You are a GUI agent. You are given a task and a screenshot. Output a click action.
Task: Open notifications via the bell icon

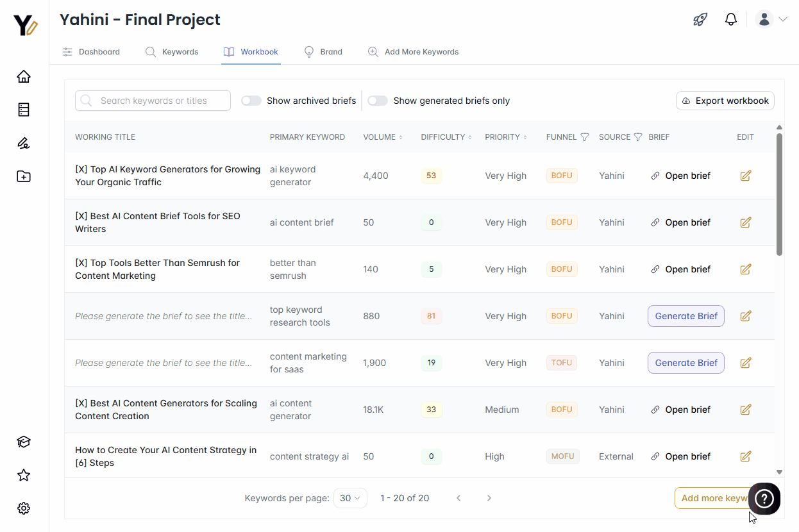coord(731,19)
